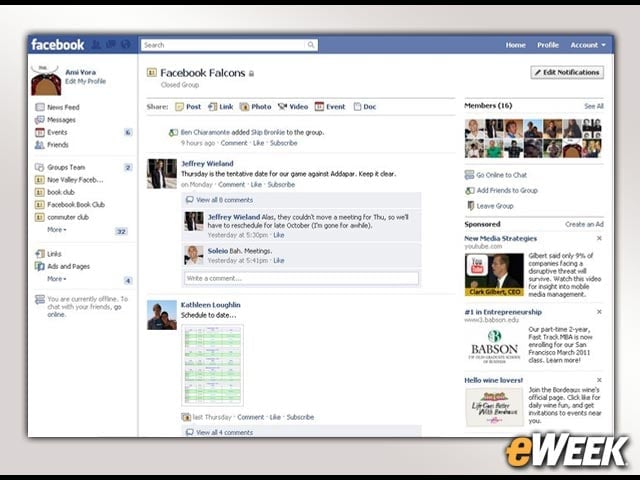Comment on Kathleen Loughlin's schedule post
Image resolution: width=640 pixels, height=480 pixels.
point(251,417)
